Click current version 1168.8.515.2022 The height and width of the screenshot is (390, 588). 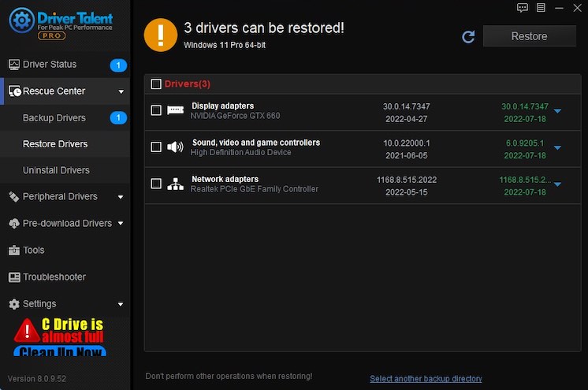407,180
